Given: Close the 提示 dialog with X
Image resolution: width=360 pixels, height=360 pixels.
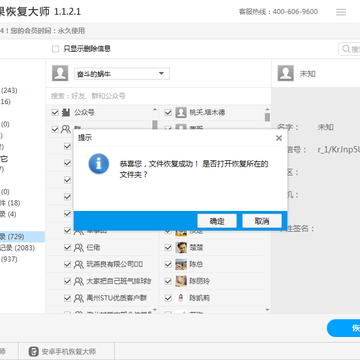Looking at the screenshot, I should coord(279,138).
